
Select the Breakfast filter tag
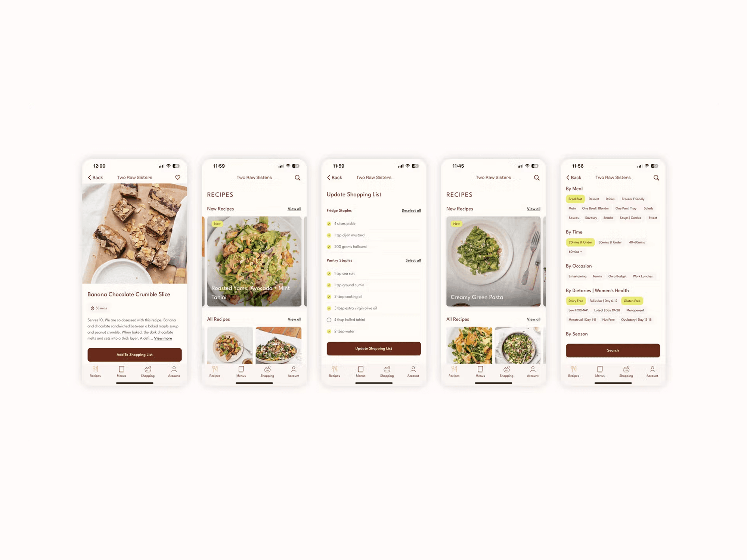coord(575,199)
